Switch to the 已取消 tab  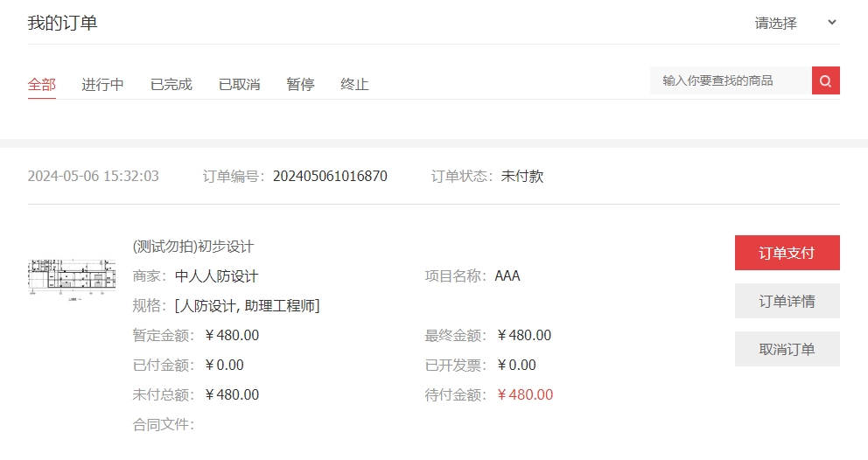coord(239,84)
